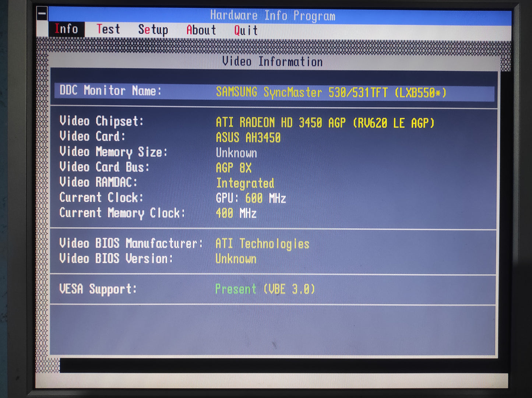Open the Setup menu

tap(153, 30)
